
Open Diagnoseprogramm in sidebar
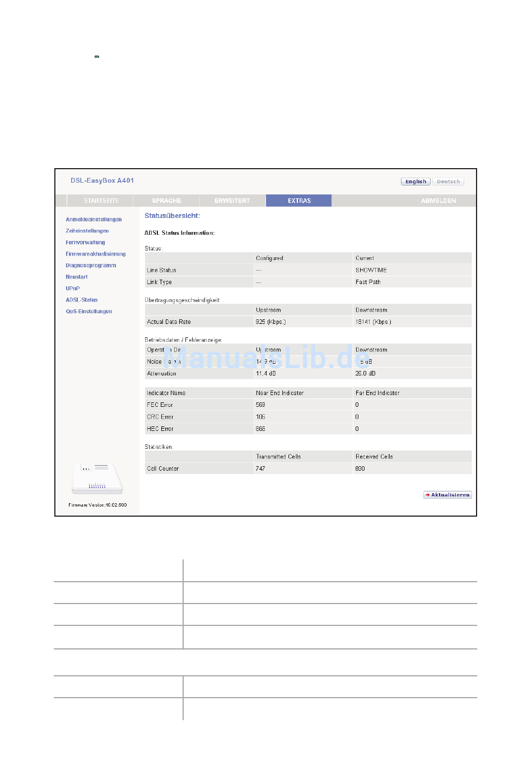point(91,266)
